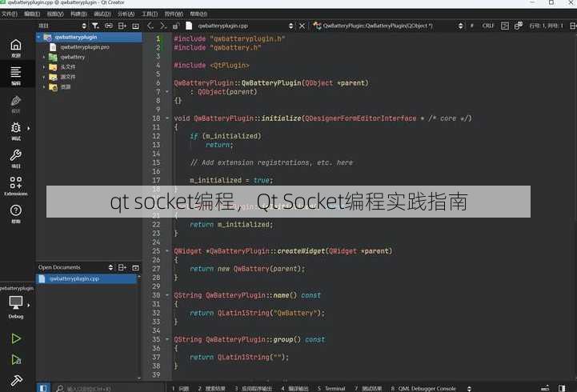This screenshot has height=392, width=577.
Task: Split the Open Documents panel
Action: pos(122,267)
